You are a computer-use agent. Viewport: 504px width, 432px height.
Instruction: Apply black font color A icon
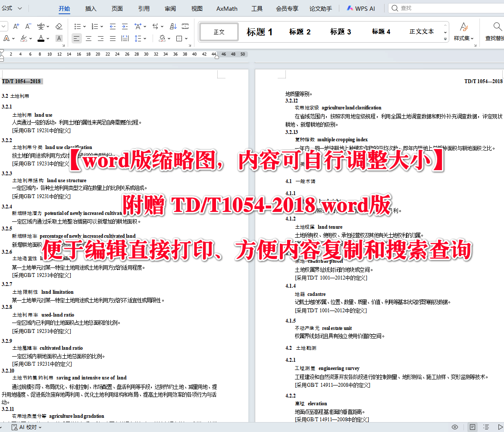tap(41, 38)
